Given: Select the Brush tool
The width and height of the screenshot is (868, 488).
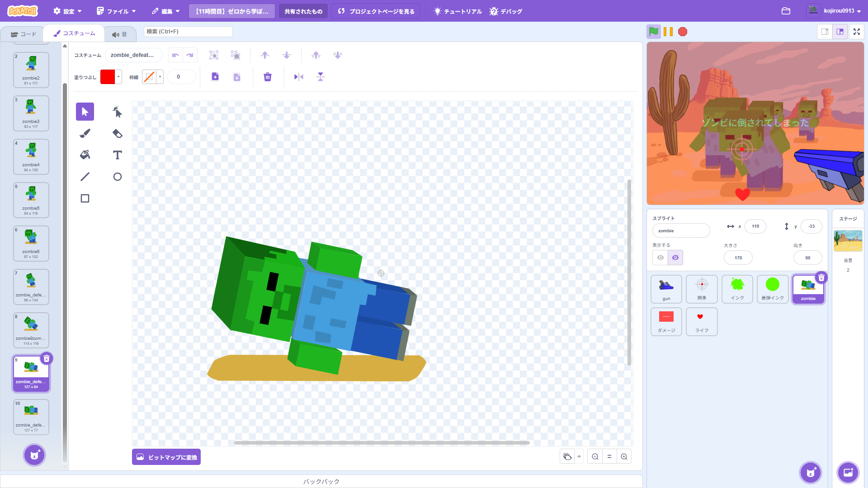Looking at the screenshot, I should [x=85, y=133].
